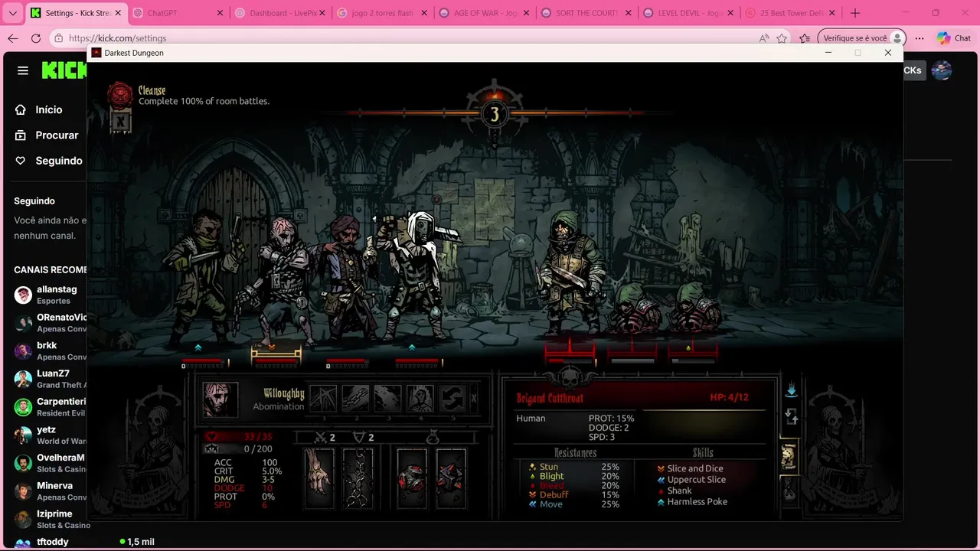Click Kick user avatar at top right
Image resolution: width=980 pixels, height=551 pixels.
(941, 70)
